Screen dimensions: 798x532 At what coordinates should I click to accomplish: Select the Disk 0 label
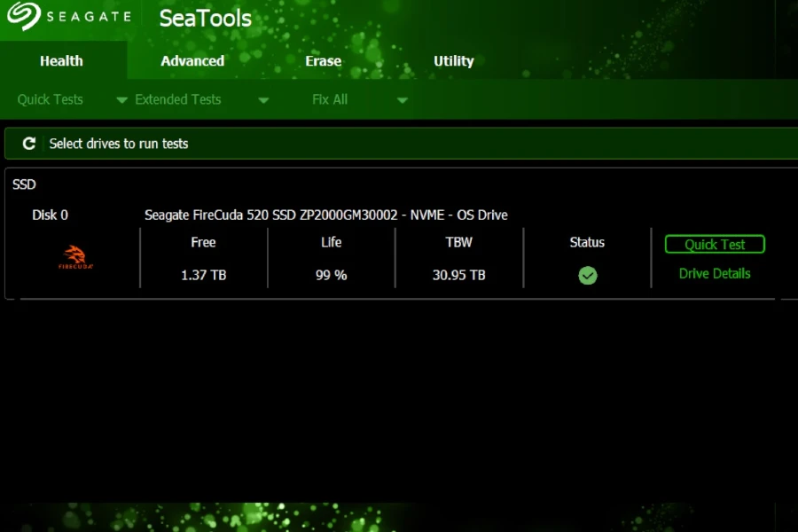50,215
